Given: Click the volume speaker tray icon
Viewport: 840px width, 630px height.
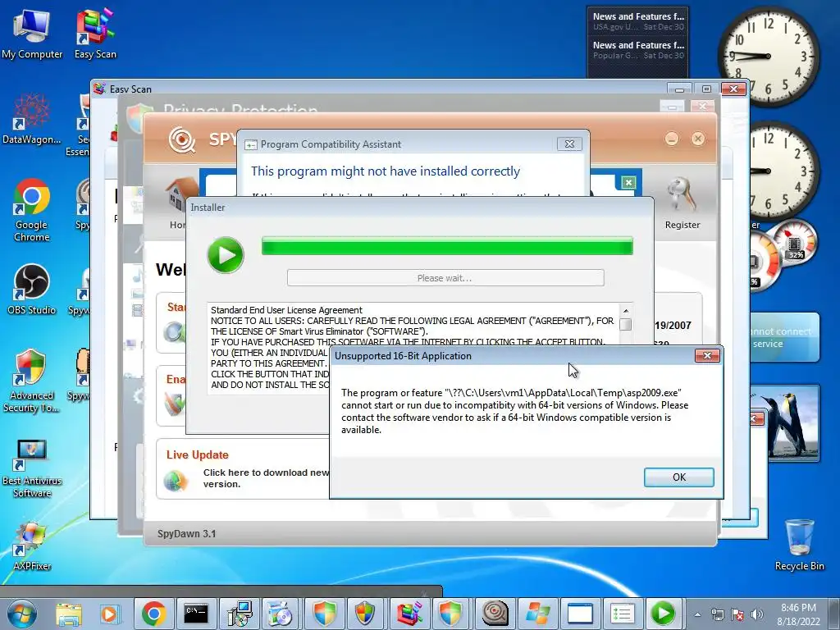Looking at the screenshot, I should [x=757, y=614].
